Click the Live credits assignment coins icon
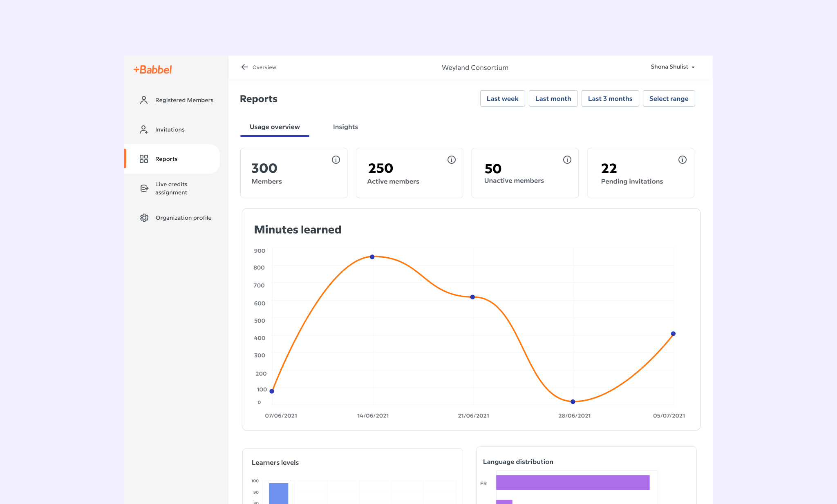 [144, 188]
